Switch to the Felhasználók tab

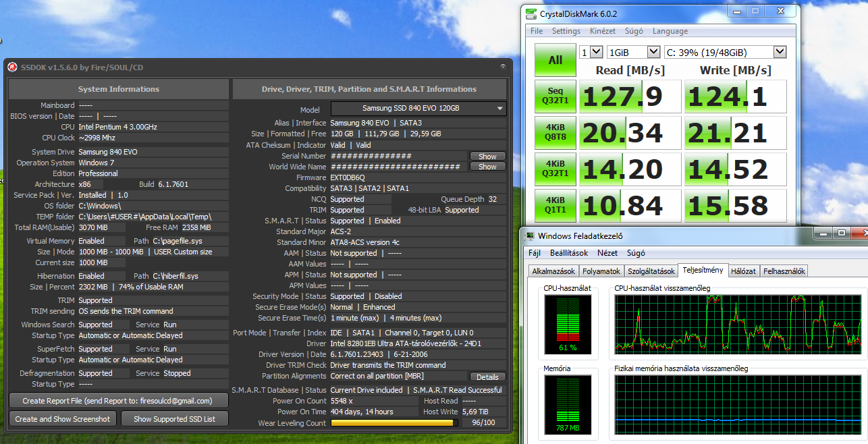tap(784, 271)
